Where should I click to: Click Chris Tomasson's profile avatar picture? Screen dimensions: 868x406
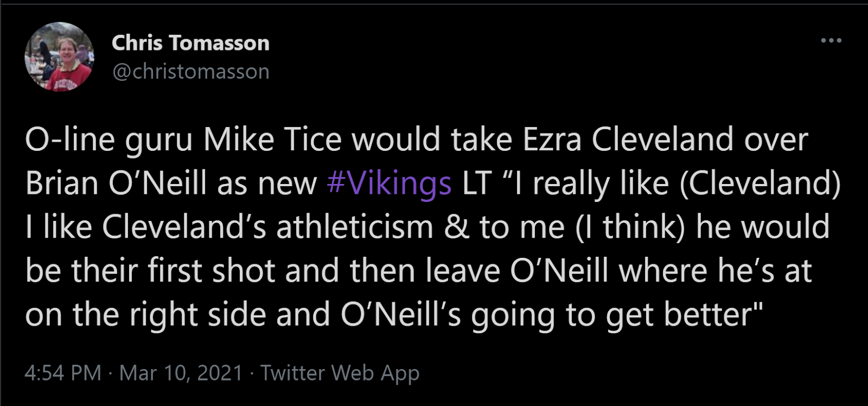pyautogui.click(x=59, y=57)
